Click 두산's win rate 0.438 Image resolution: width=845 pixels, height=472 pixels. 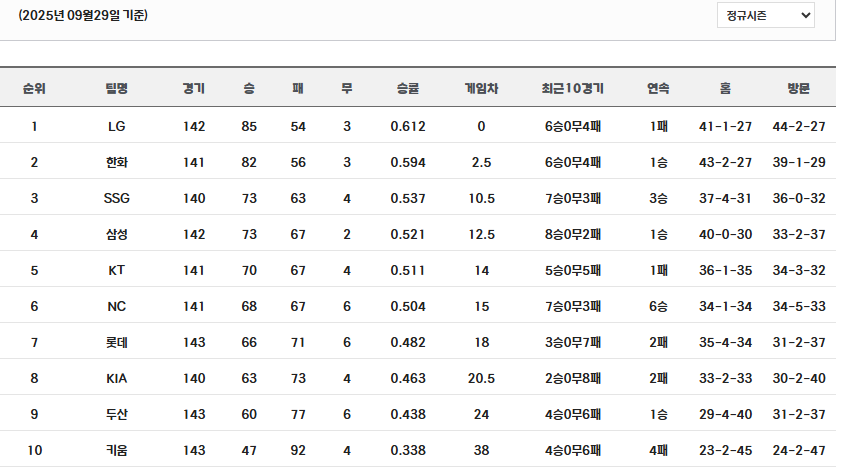pyautogui.click(x=408, y=414)
